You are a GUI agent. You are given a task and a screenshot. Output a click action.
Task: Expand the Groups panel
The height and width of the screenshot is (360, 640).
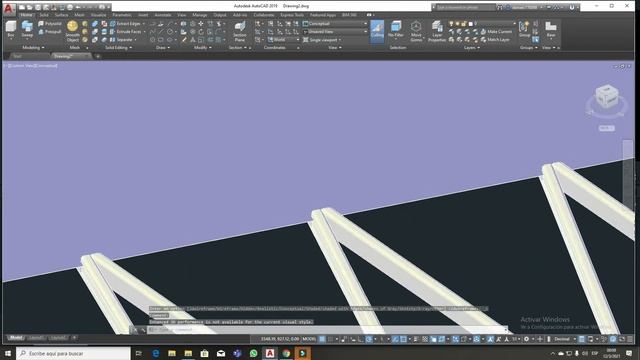(x=529, y=48)
